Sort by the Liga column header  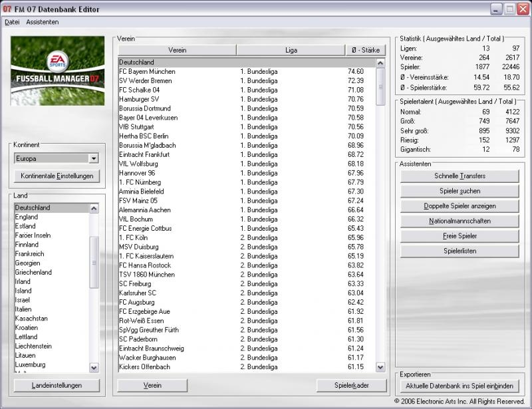tap(291, 50)
